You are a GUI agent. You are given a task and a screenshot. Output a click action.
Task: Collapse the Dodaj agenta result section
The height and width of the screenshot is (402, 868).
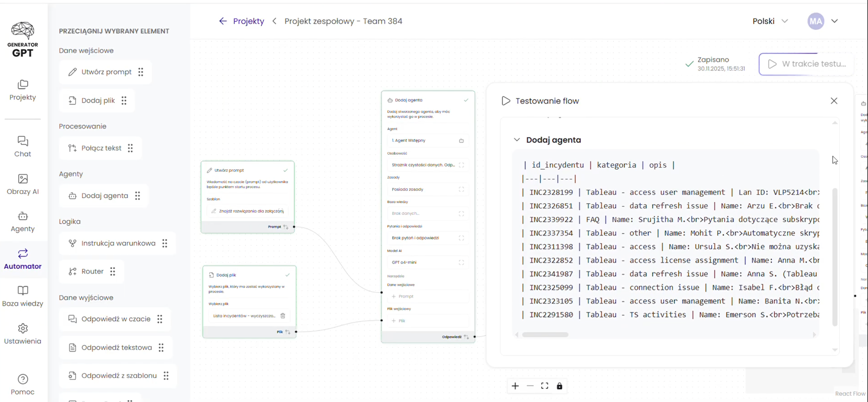[517, 140]
